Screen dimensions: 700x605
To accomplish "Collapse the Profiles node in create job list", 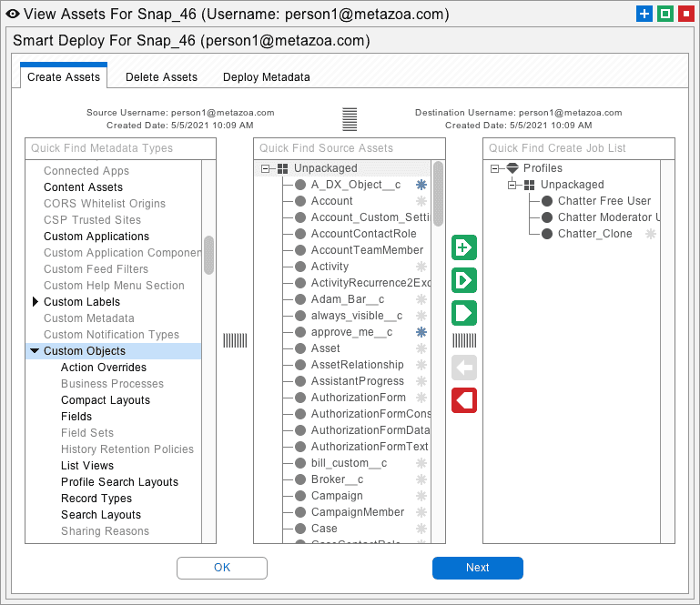I will coord(494,168).
